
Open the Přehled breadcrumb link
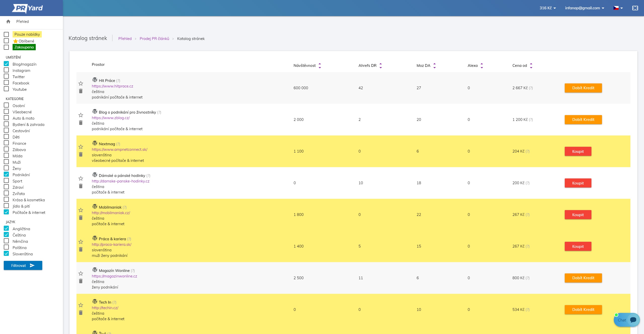(125, 39)
